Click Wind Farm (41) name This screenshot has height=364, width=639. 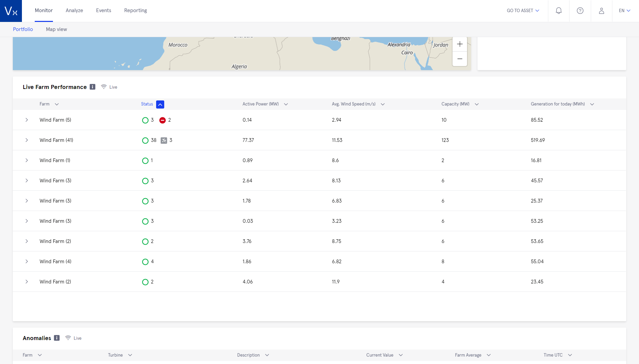point(56,140)
